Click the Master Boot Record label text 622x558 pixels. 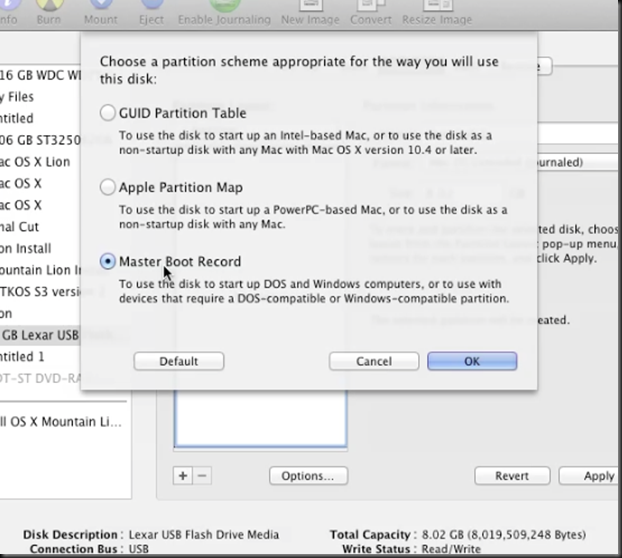pyautogui.click(x=180, y=261)
